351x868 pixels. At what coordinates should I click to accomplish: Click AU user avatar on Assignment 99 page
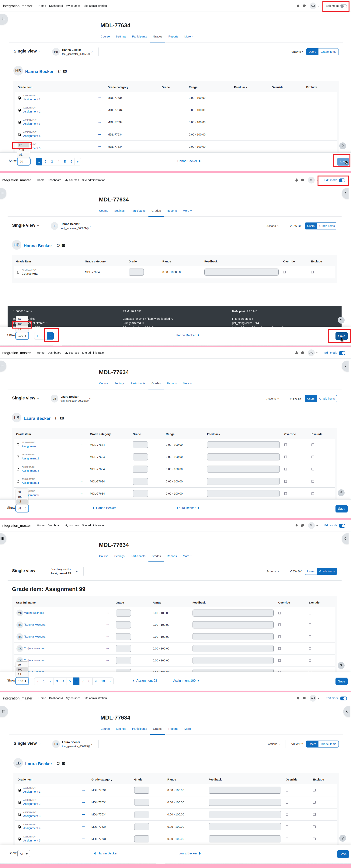click(311, 525)
